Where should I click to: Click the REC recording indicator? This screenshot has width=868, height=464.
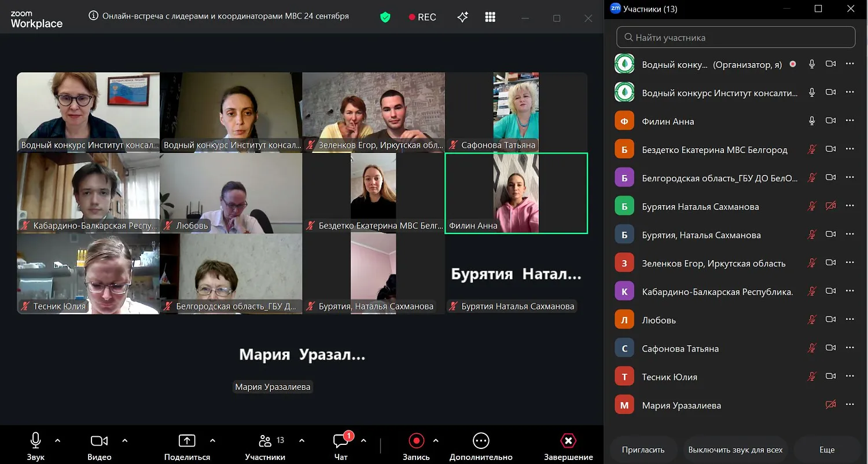pyautogui.click(x=422, y=17)
